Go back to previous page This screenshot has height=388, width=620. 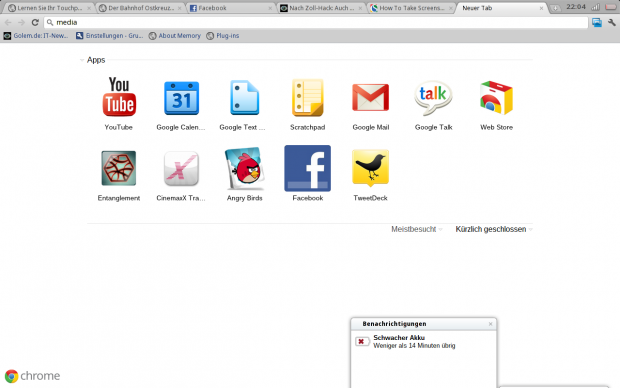pyautogui.click(x=8, y=23)
